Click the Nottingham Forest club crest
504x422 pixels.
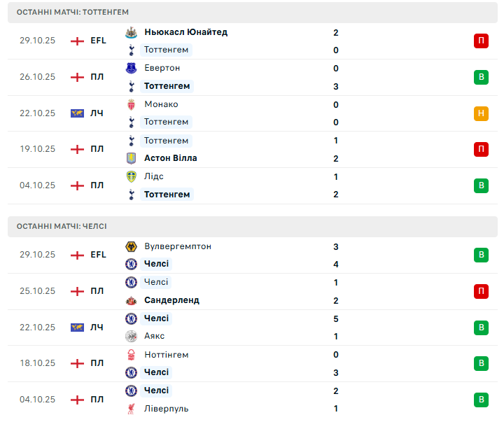point(130,355)
